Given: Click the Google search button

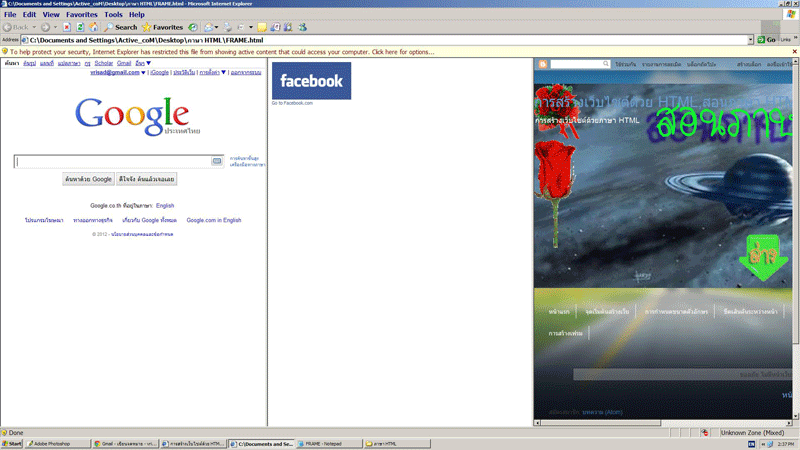Looking at the screenshot, I should pos(88,179).
